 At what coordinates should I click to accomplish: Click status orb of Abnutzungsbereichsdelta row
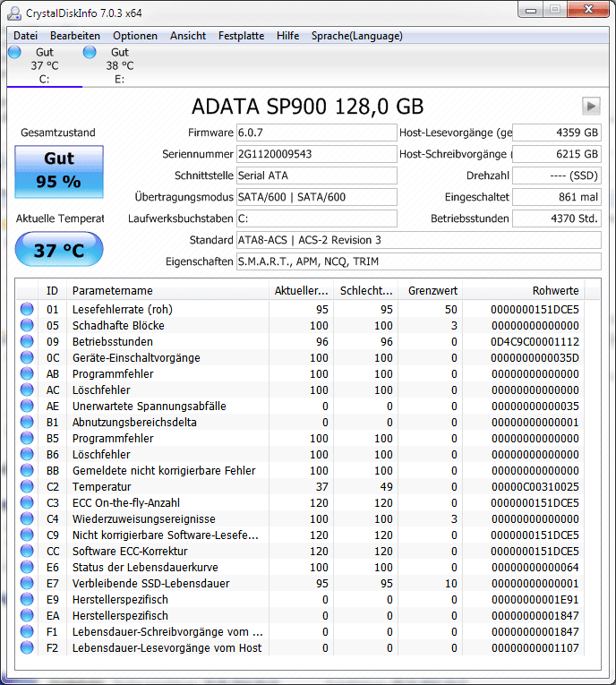click(27, 422)
